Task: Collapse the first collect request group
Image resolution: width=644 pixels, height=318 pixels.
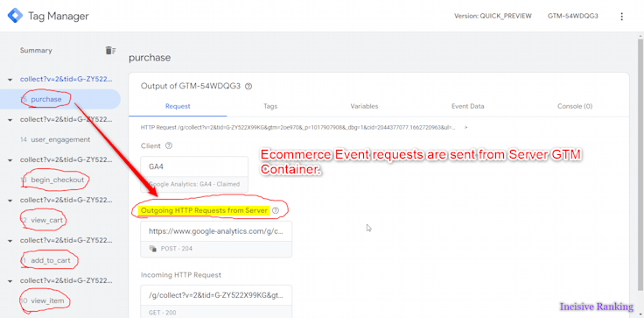Action: 10,80
